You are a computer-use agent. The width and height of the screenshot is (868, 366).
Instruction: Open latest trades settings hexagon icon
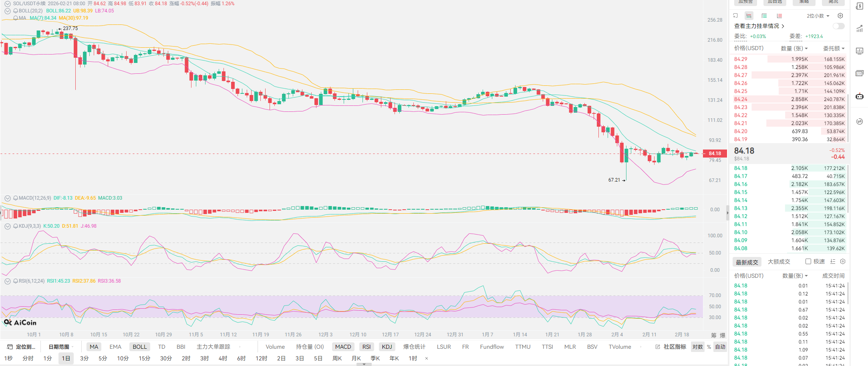[843, 261]
